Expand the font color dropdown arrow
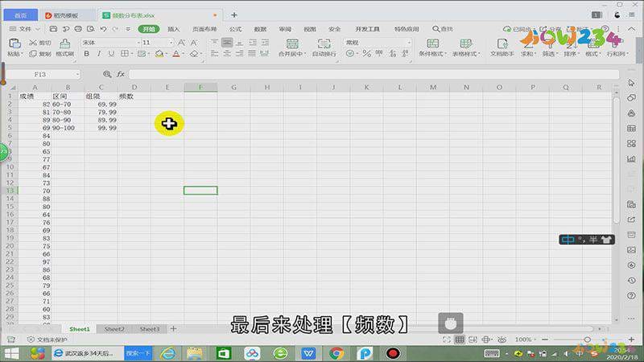 point(184,54)
